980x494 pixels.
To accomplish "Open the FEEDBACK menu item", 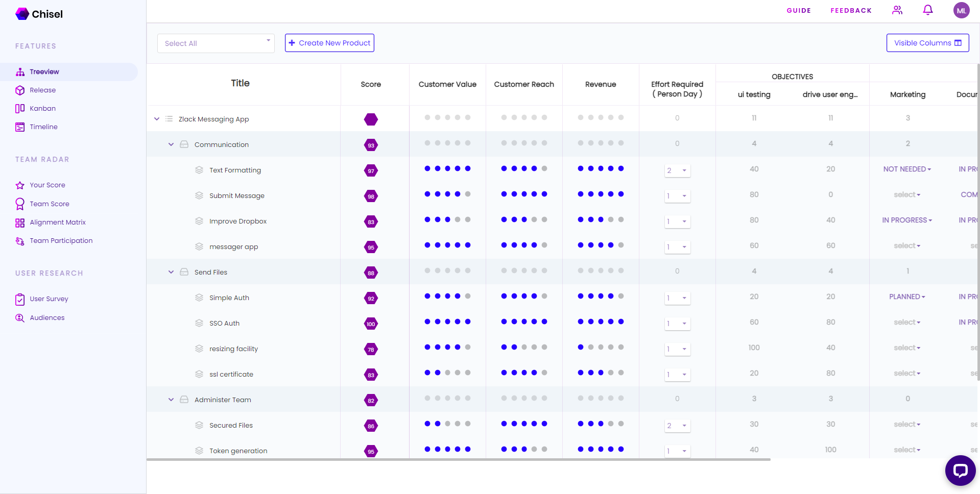I will pos(851,10).
